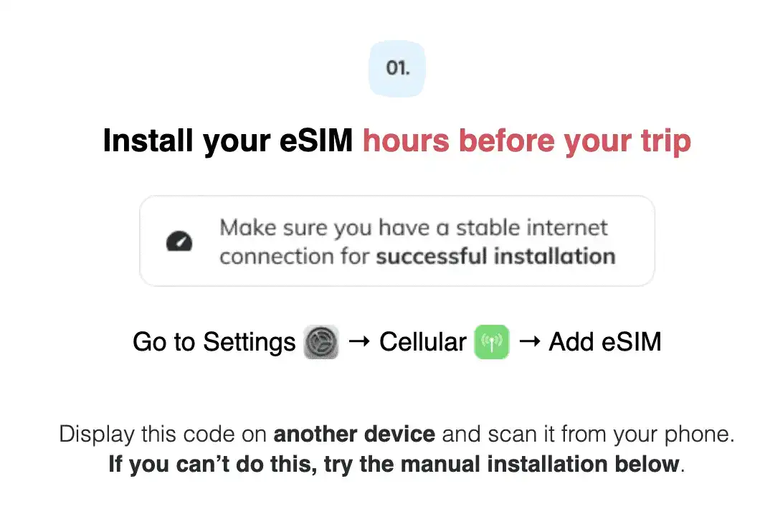Click the bold "If you can't do this" text
This screenshot has width=760, height=532.
212,464
